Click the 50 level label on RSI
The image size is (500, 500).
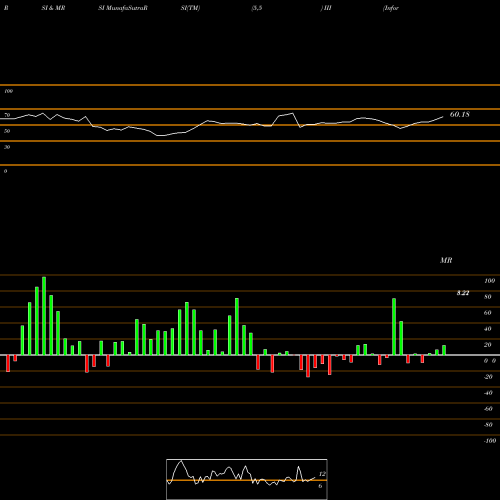tap(7, 131)
